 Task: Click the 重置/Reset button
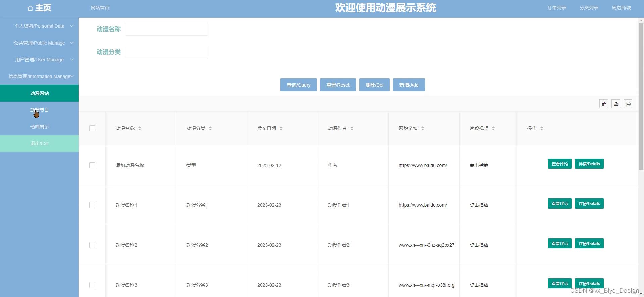tap(338, 85)
